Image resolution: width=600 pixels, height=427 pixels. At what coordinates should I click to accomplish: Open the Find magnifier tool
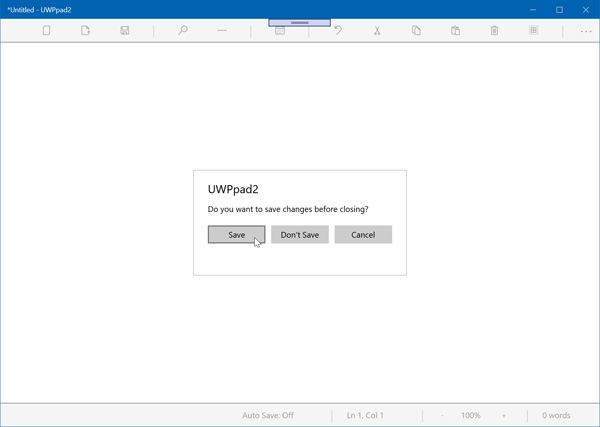click(182, 31)
